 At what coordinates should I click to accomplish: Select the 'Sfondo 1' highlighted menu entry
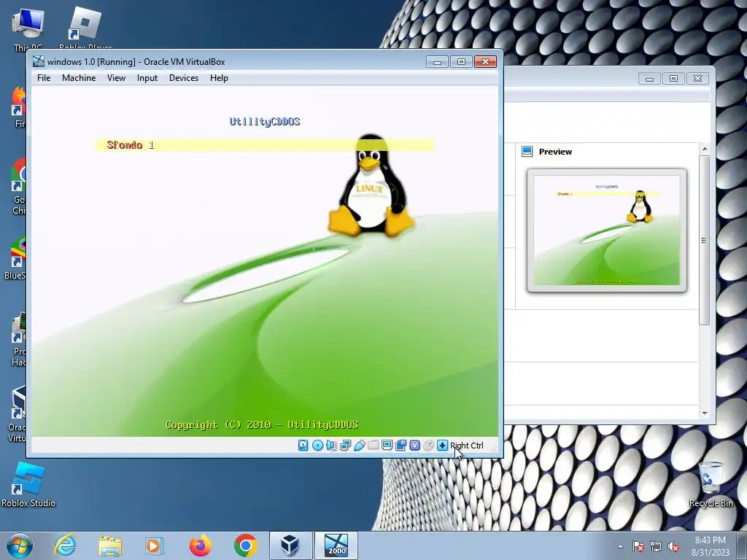265,145
